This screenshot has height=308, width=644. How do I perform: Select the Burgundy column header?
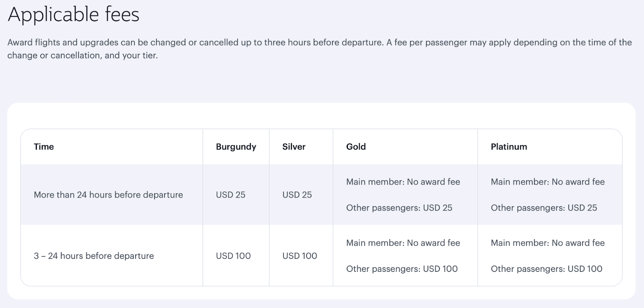click(236, 147)
